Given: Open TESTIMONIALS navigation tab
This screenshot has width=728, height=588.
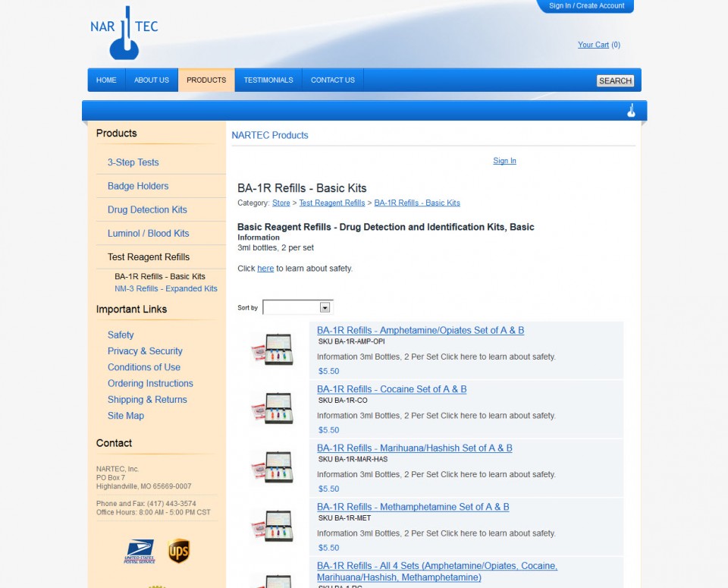Looking at the screenshot, I should (268, 80).
